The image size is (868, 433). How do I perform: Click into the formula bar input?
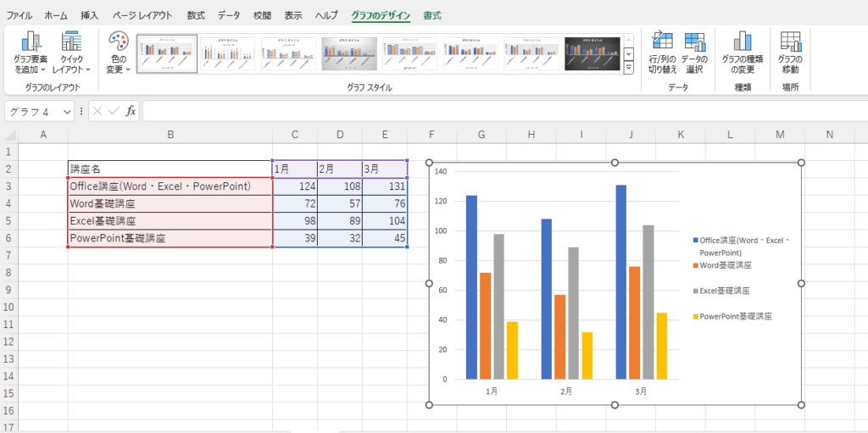point(504,111)
